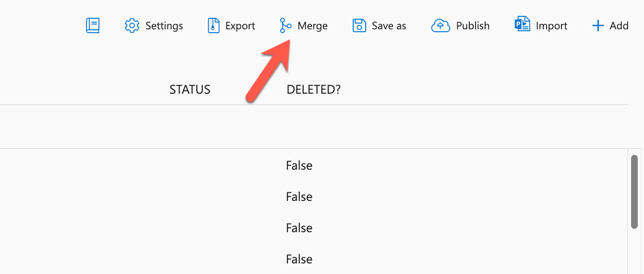Choose the Save as text label
The width and height of the screenshot is (644, 274).
[389, 26]
